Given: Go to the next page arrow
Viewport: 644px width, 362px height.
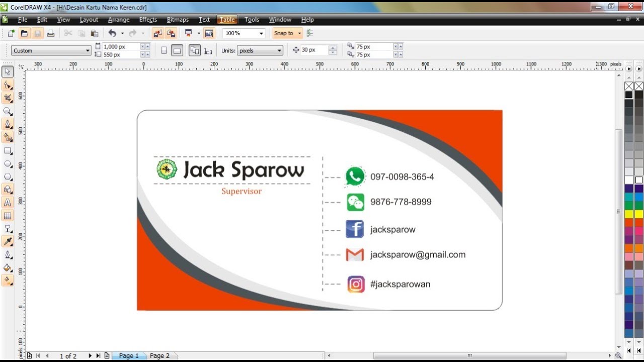Looking at the screenshot, I should [x=90, y=355].
